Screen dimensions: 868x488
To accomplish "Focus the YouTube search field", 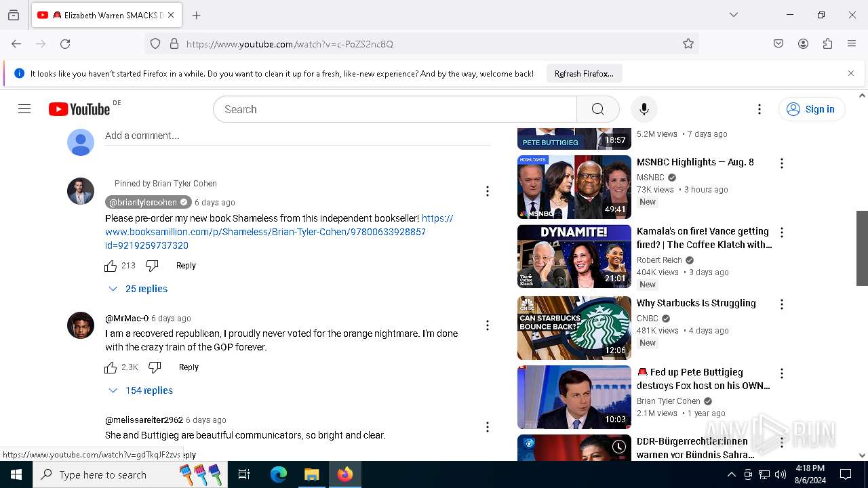I will pos(395,109).
